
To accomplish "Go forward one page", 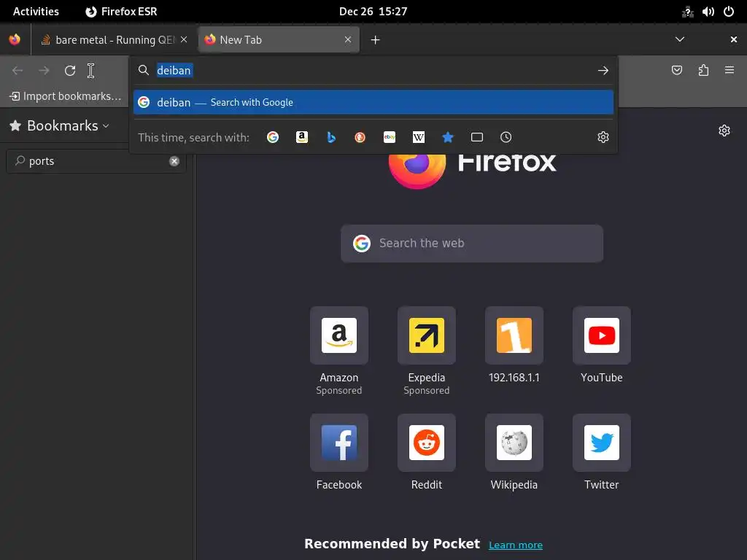I will pos(44,71).
